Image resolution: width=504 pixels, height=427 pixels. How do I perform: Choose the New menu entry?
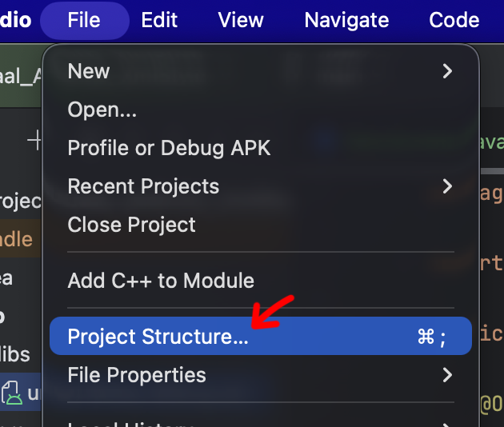89,71
